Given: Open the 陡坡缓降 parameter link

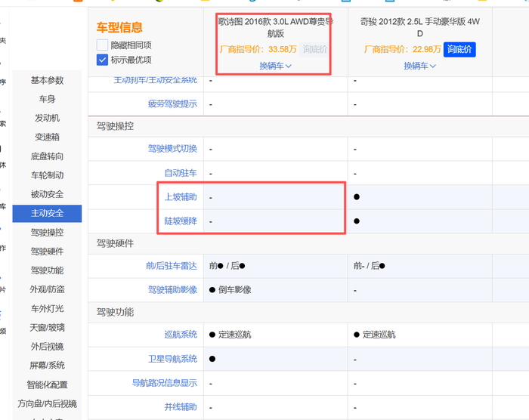Looking at the screenshot, I should 181,221.
